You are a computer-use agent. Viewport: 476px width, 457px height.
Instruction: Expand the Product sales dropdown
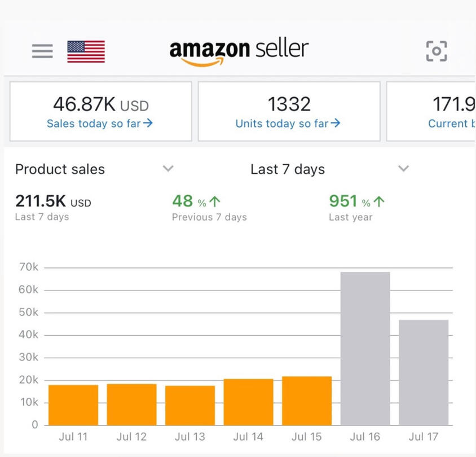[x=168, y=169]
